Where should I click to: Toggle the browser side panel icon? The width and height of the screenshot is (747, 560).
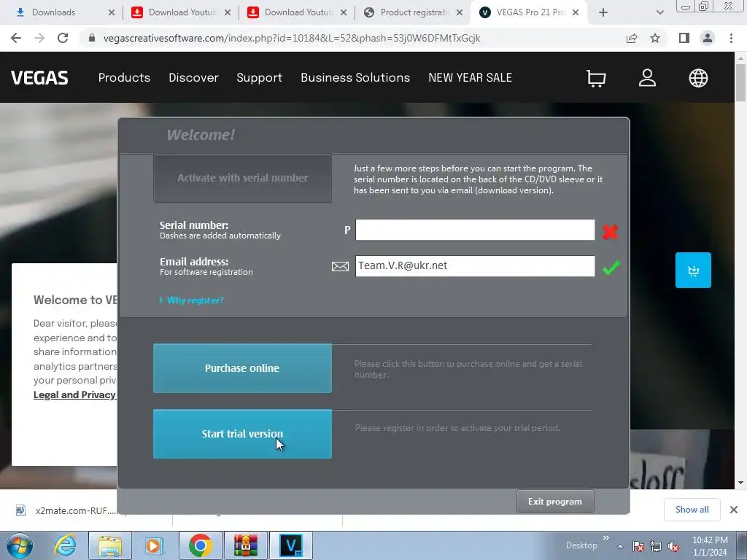pyautogui.click(x=684, y=38)
